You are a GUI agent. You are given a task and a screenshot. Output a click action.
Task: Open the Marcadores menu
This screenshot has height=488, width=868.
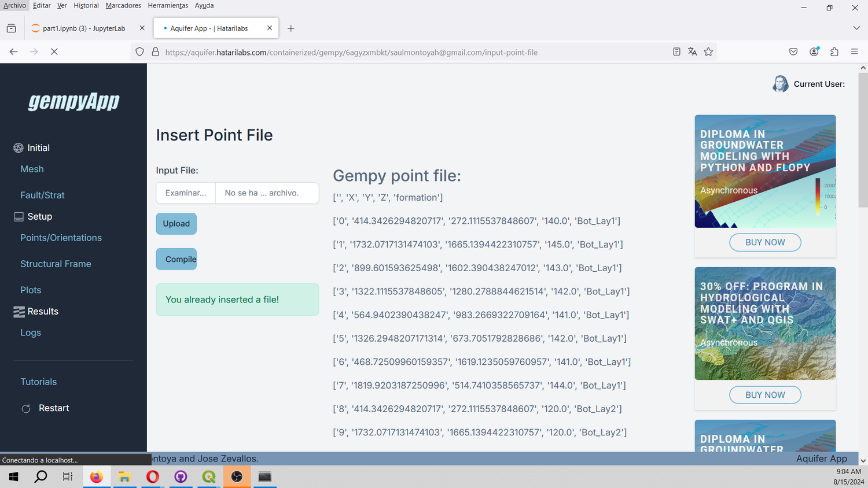(x=123, y=5)
